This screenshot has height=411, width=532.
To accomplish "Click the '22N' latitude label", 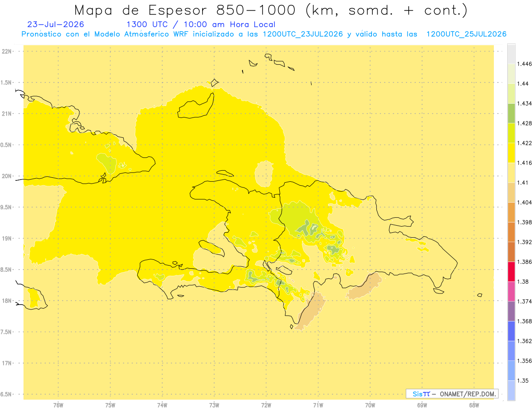I will click(7, 51).
